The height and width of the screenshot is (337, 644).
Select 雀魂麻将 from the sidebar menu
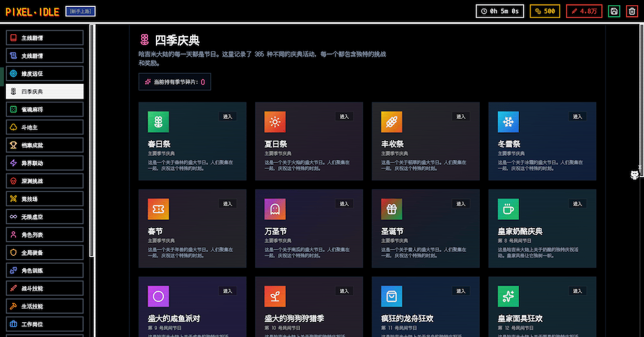pos(44,110)
